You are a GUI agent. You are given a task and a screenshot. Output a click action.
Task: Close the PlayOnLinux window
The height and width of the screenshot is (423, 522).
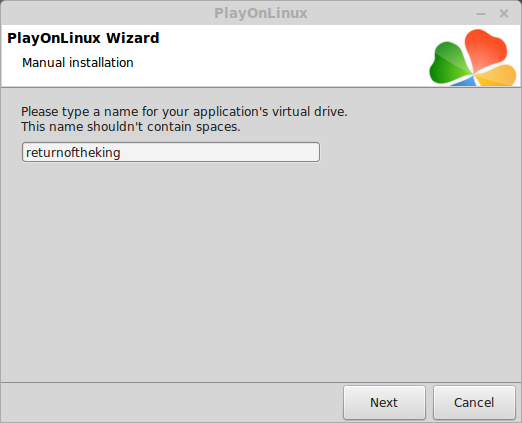504,14
